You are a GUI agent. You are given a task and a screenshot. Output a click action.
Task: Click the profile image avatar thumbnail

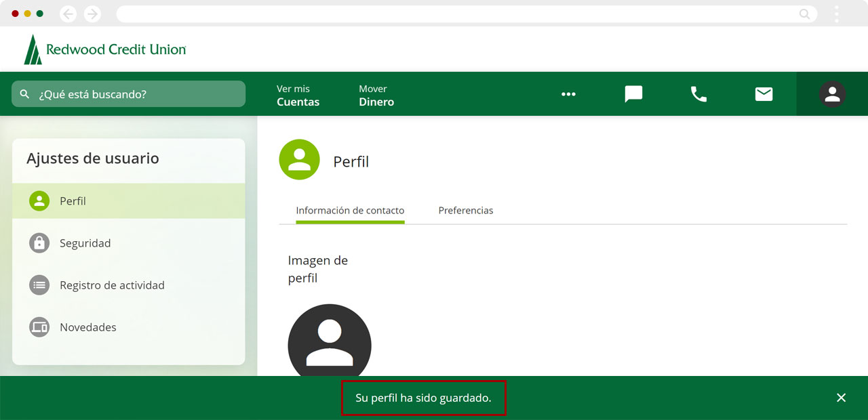click(x=330, y=342)
